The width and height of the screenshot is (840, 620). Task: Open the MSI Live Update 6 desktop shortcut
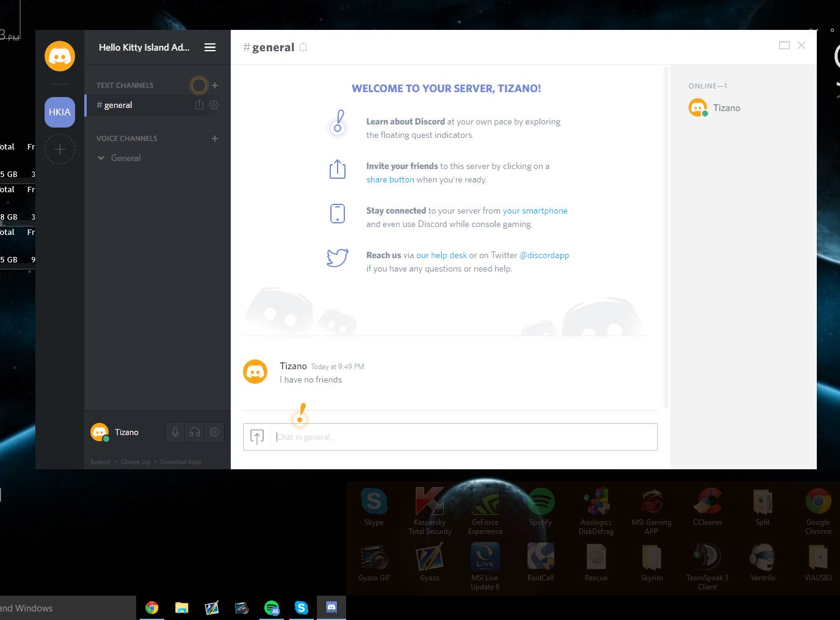click(485, 567)
